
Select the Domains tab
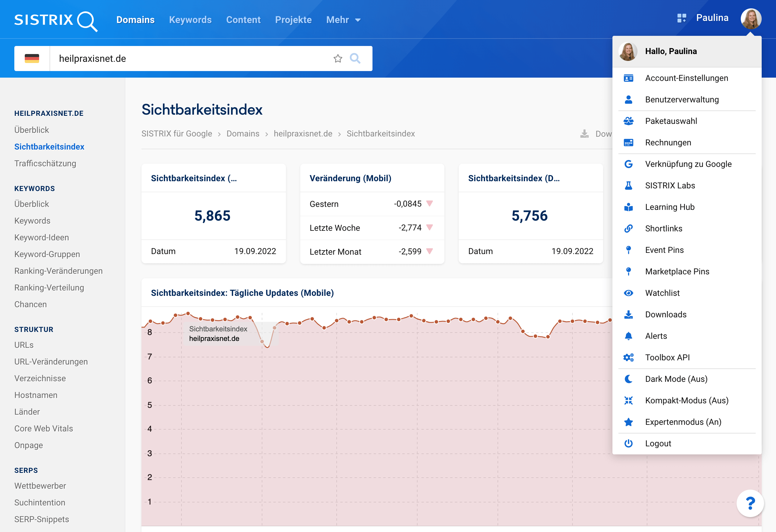pos(136,19)
